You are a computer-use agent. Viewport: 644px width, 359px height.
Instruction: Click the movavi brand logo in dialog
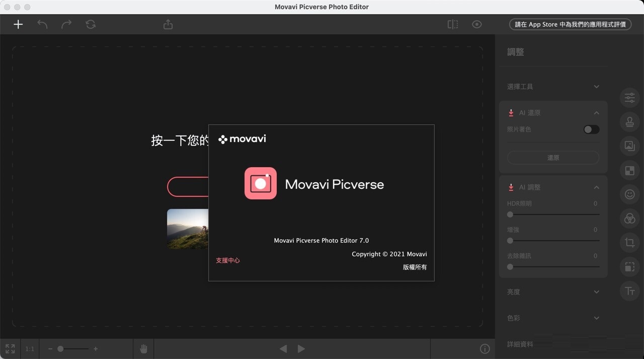(x=243, y=139)
